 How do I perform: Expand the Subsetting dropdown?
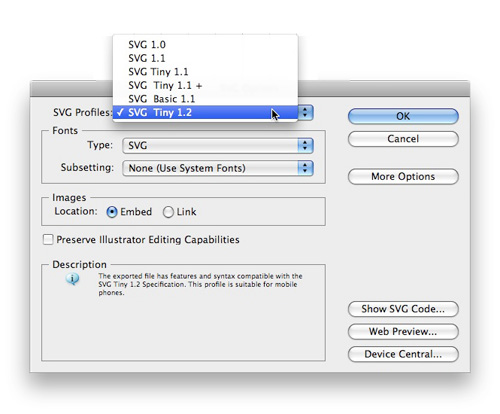pos(218,168)
